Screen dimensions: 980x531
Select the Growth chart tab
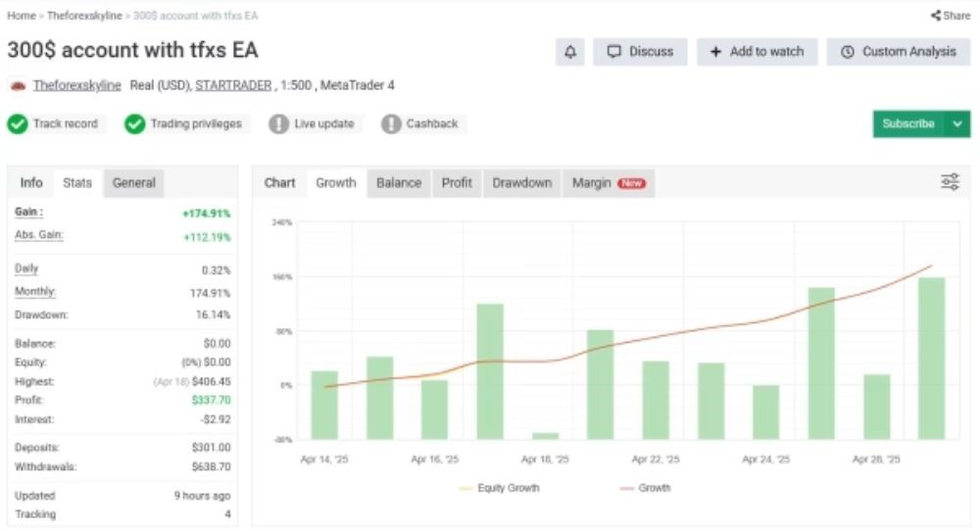335,182
